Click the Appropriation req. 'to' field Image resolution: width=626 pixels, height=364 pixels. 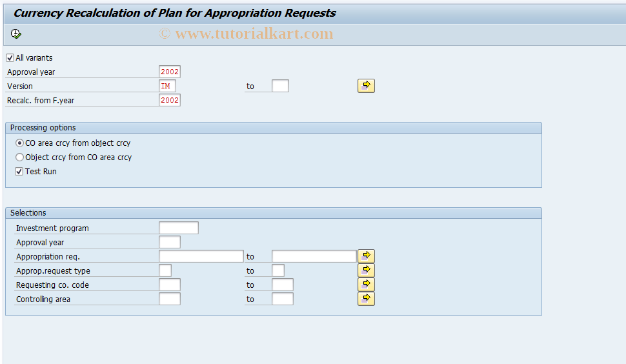314,256
